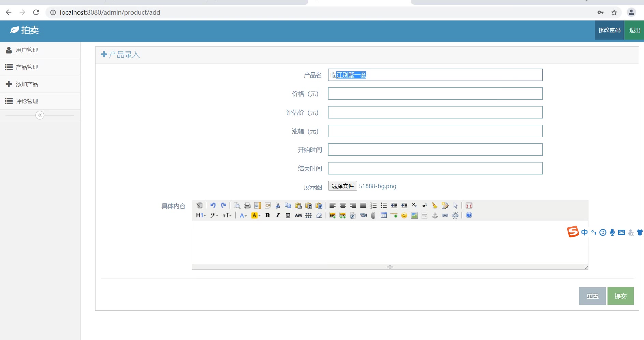The height and width of the screenshot is (340, 644).
Task: Collapse the left sidebar menu
Action: point(40,115)
